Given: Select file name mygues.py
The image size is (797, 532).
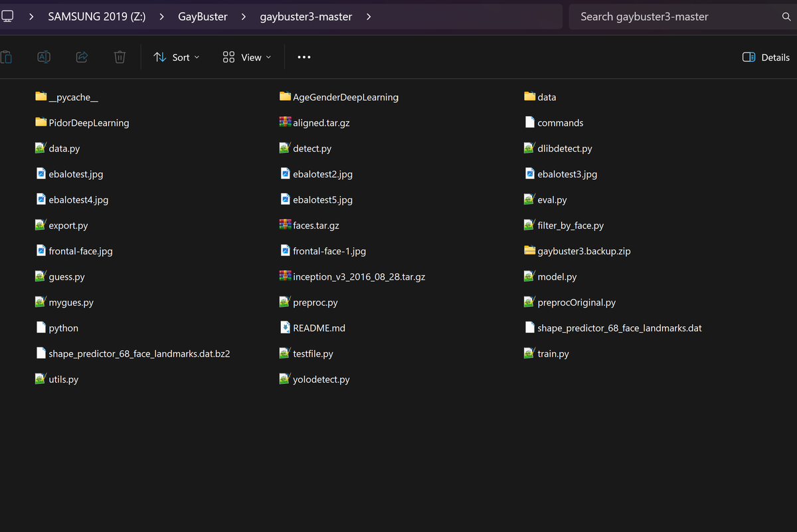Looking at the screenshot, I should click(71, 303).
